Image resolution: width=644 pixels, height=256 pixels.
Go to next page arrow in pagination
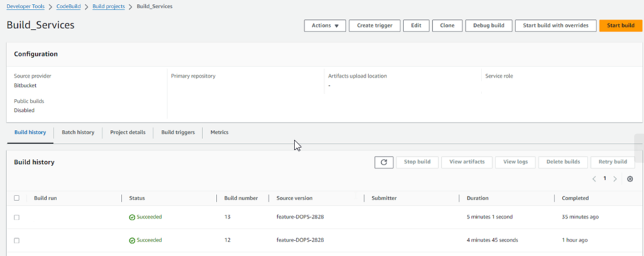pyautogui.click(x=615, y=179)
